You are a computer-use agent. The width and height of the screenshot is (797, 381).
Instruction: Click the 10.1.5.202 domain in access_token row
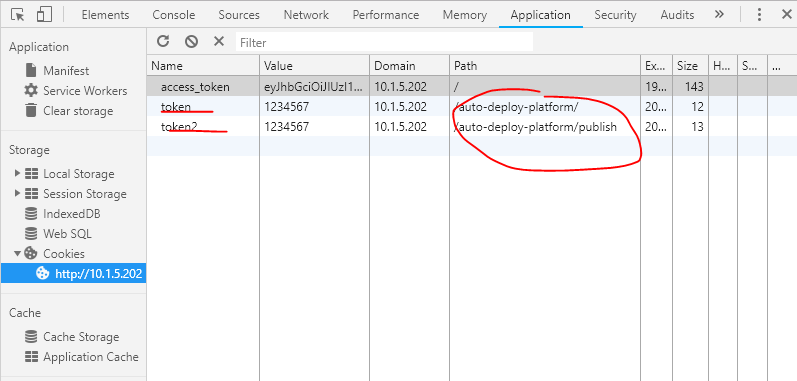[x=410, y=86]
